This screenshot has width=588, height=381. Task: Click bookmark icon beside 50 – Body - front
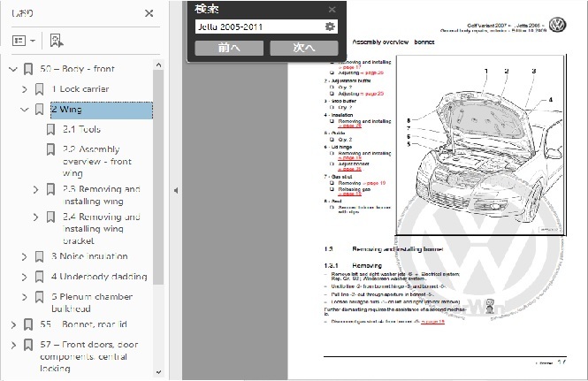28,69
